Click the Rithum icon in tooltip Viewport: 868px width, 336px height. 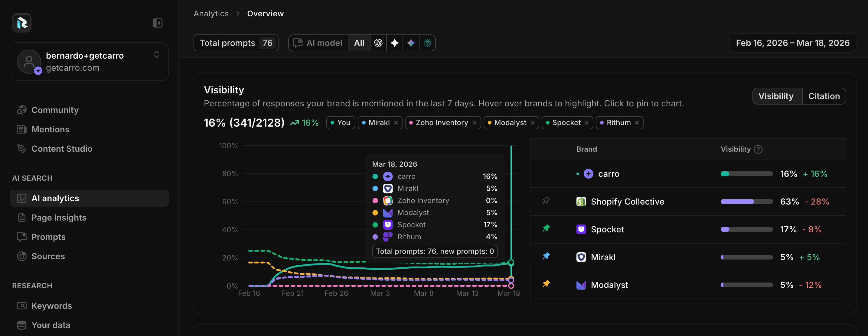coord(388,237)
